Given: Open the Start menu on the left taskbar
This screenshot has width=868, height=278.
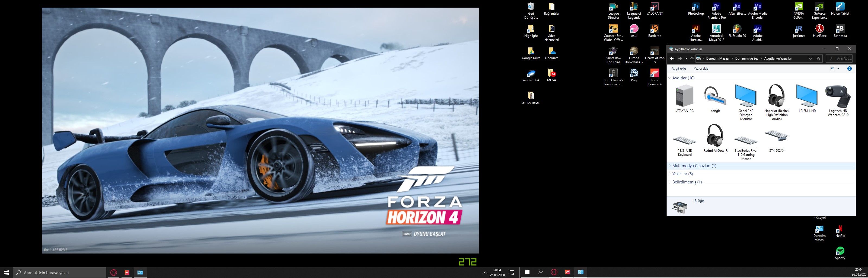Looking at the screenshot, I should [7, 273].
